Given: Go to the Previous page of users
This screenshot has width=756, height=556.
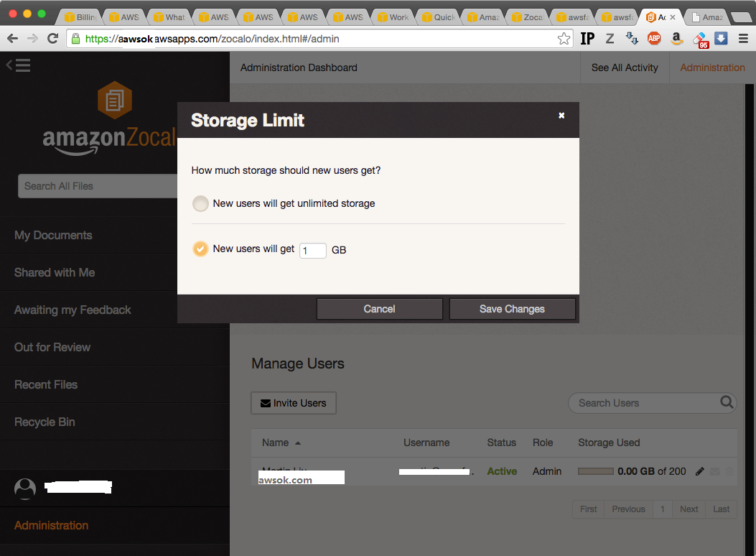Looking at the screenshot, I should (x=629, y=509).
